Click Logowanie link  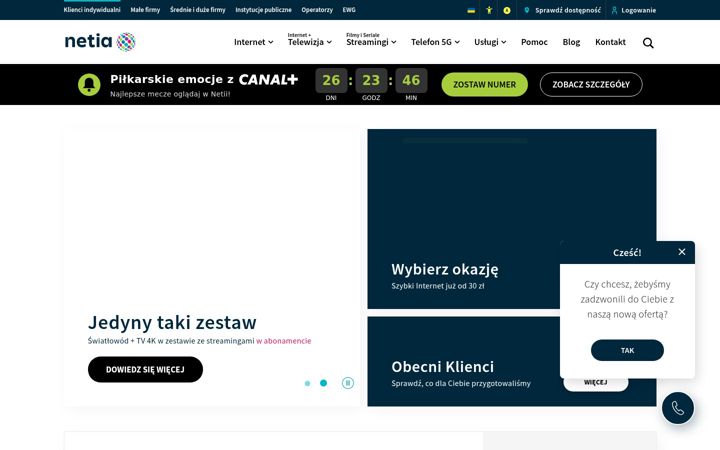tap(638, 10)
